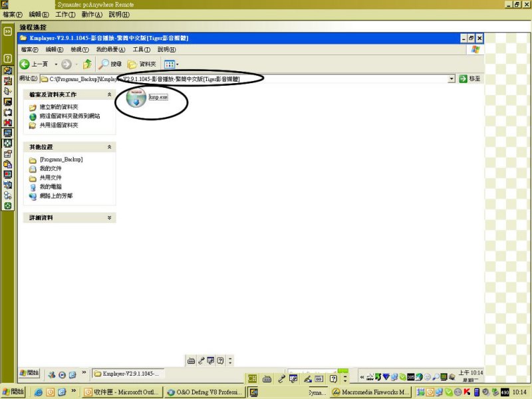
Task: Open pcAnywhere 工作(T) menu
Action: pyautogui.click(x=65, y=15)
